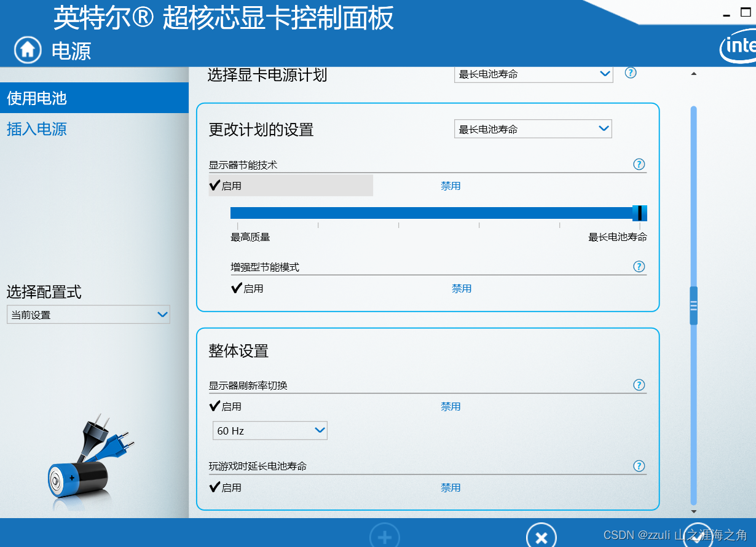Click the scrollbar down arrow

694,511
